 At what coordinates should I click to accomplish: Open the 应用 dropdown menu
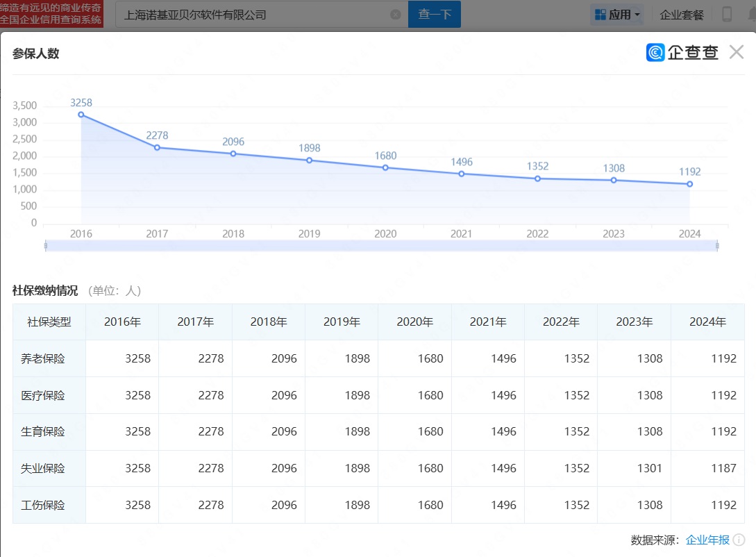tap(617, 15)
